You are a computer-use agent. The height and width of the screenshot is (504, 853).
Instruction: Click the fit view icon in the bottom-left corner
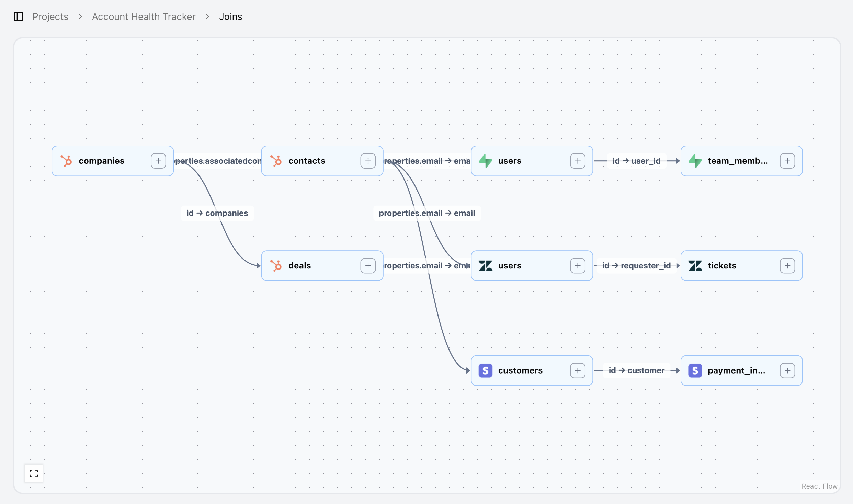[33, 473]
